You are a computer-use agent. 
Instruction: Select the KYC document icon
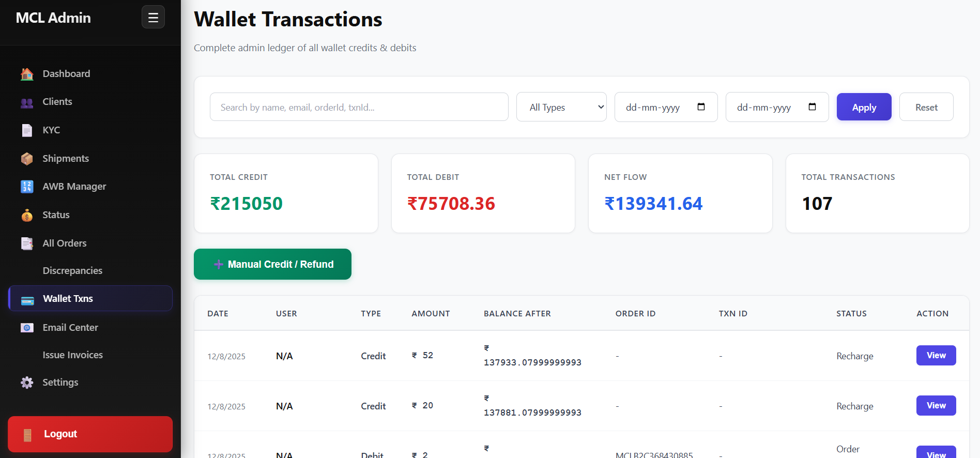tap(26, 130)
